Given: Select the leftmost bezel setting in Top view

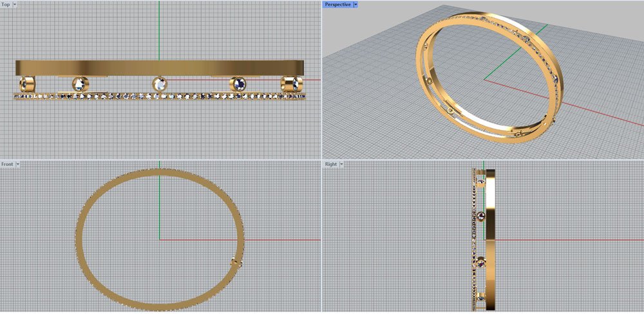Looking at the screenshot, I should tap(26, 84).
